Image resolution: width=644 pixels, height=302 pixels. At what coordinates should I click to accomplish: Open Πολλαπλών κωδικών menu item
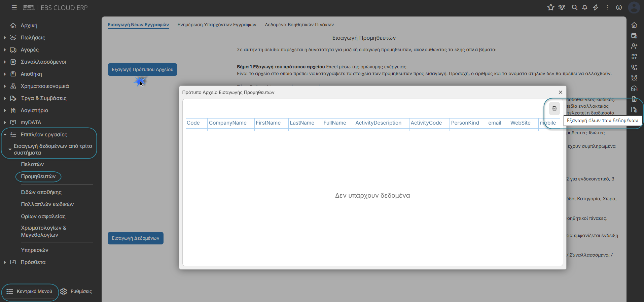[x=47, y=204]
